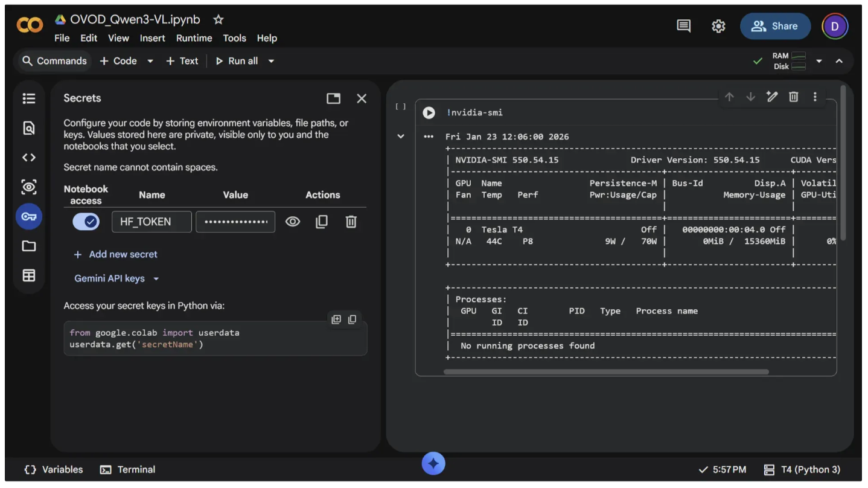
Task: Open the Runtime menu
Action: (x=194, y=38)
